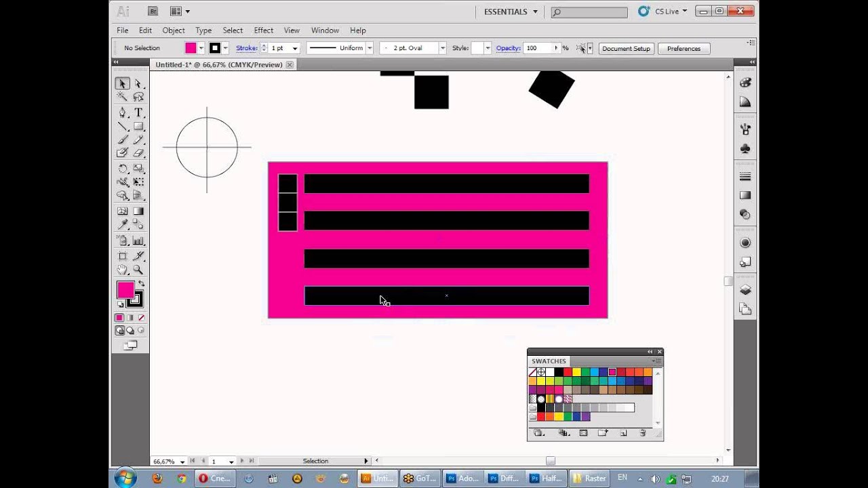Screen dimensions: 868x488
Task: Select the Magic Wand tool
Action: click(x=123, y=98)
